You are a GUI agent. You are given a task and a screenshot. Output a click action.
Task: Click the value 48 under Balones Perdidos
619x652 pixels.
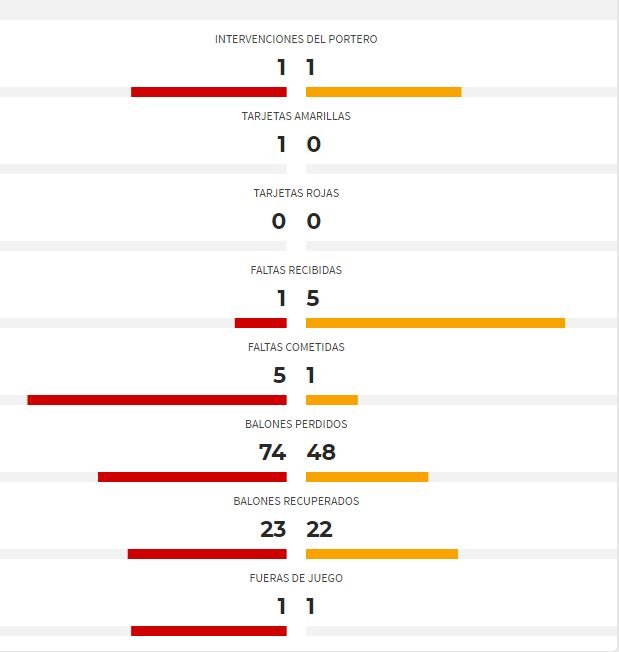[321, 452]
